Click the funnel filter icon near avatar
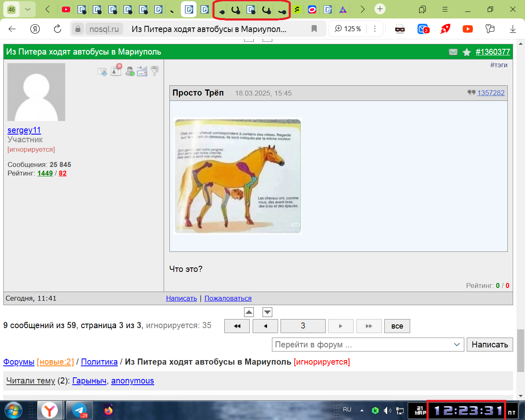Screen dimensions: 525x420 tap(155, 71)
